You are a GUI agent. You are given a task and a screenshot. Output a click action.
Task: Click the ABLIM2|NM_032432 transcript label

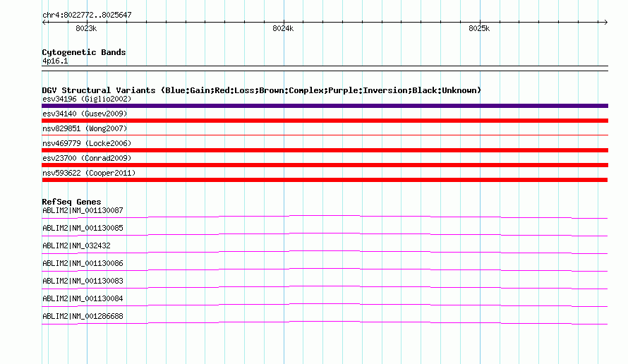pos(76,245)
